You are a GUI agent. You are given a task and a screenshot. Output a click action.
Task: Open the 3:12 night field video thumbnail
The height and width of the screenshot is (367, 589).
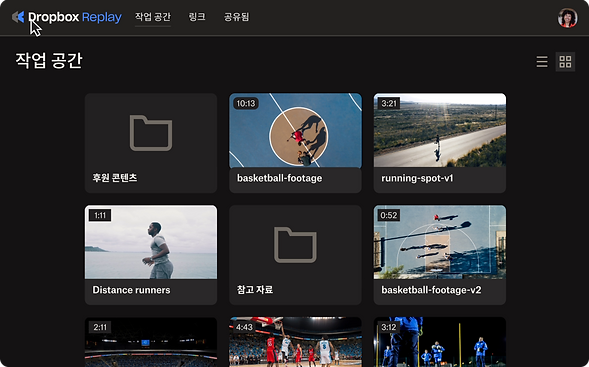439,342
